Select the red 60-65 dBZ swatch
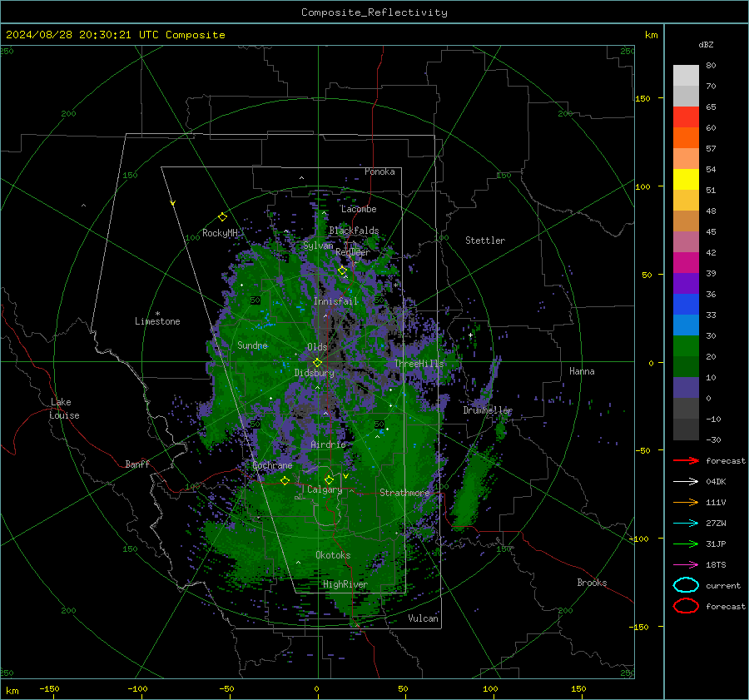 686,117
